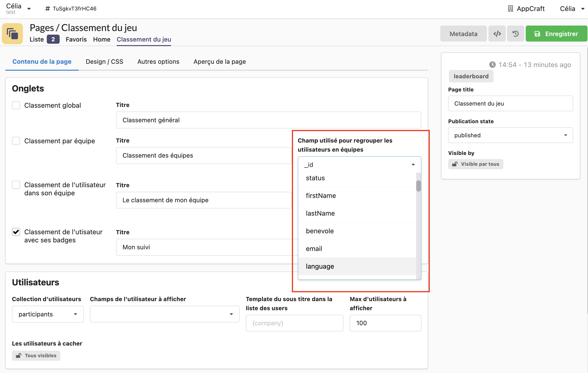Screen dimensions: 588x373
Task: Switch to the Design / CSS tab
Action: click(104, 62)
